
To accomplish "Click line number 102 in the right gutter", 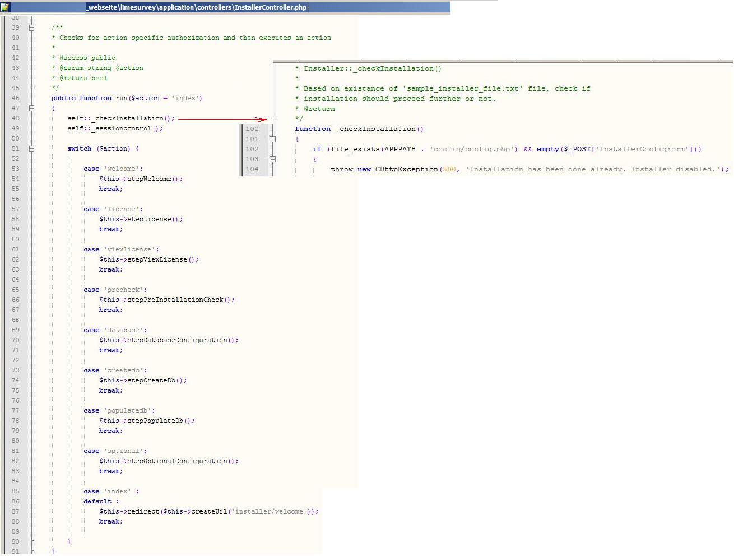I will [x=252, y=149].
